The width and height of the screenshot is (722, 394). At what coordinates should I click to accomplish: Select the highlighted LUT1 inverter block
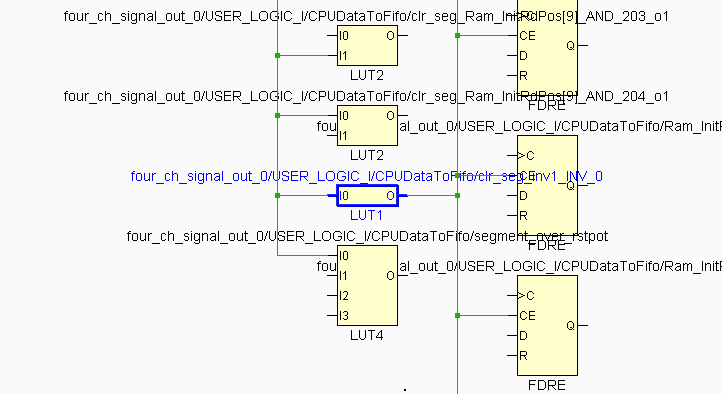point(367,196)
